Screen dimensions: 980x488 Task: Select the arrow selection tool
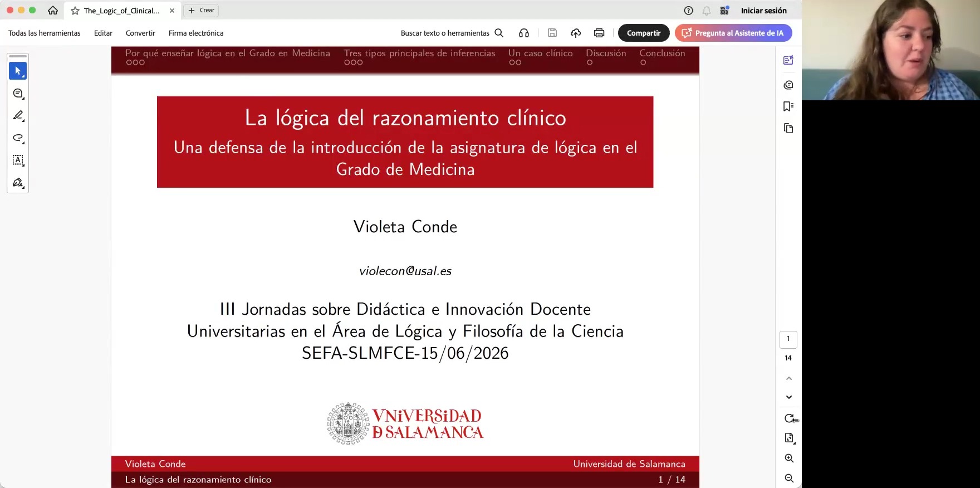[18, 71]
